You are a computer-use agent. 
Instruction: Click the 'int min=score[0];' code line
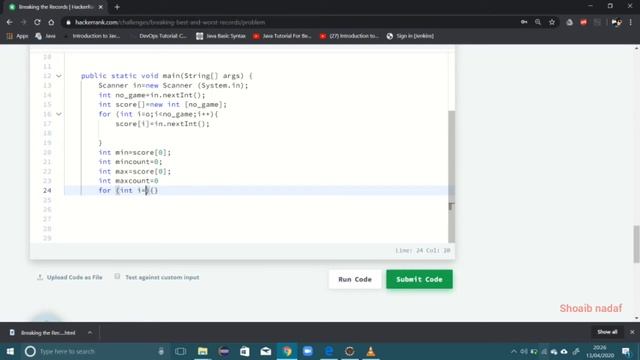(x=135, y=152)
